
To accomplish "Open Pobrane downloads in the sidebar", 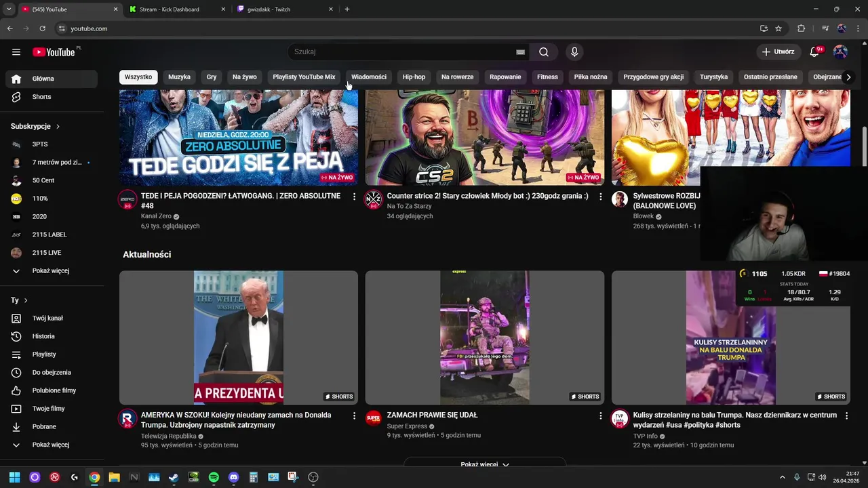I will click(x=52, y=426).
